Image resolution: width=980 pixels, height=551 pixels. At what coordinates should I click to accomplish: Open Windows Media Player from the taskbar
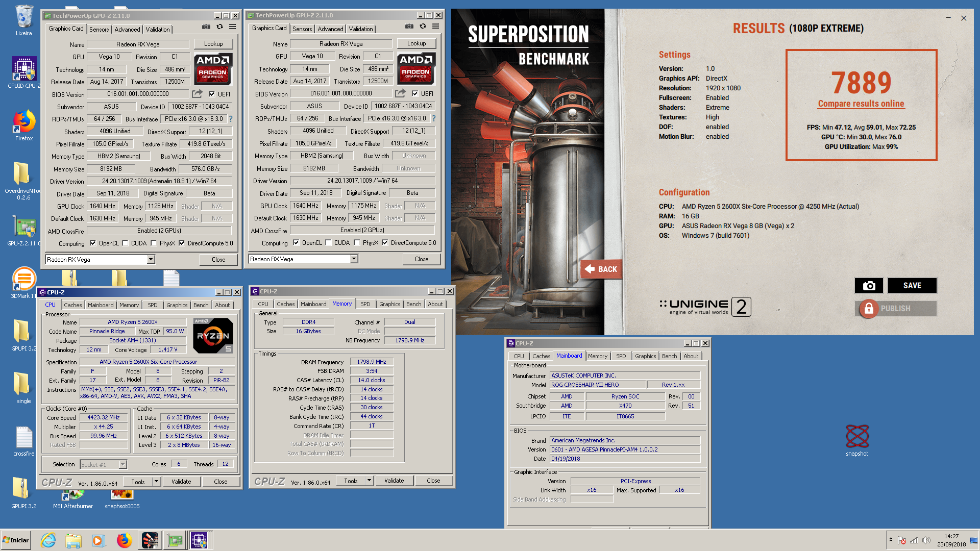click(98, 540)
